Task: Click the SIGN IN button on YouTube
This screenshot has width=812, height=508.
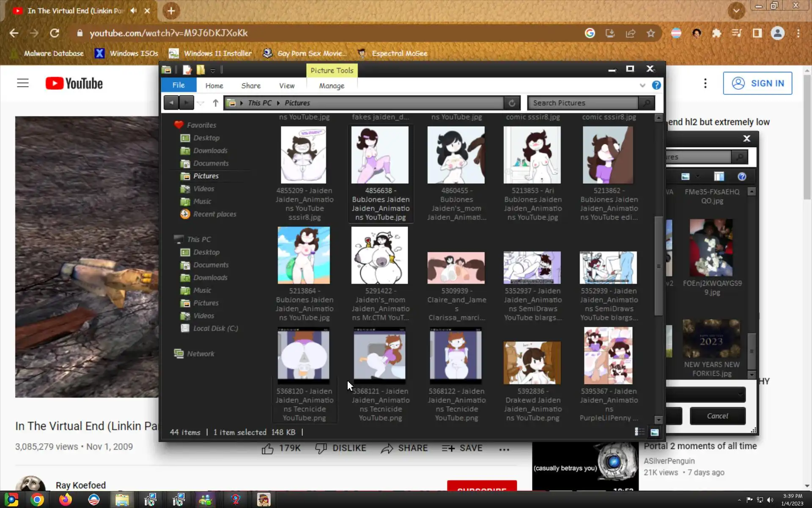Action: (757, 83)
